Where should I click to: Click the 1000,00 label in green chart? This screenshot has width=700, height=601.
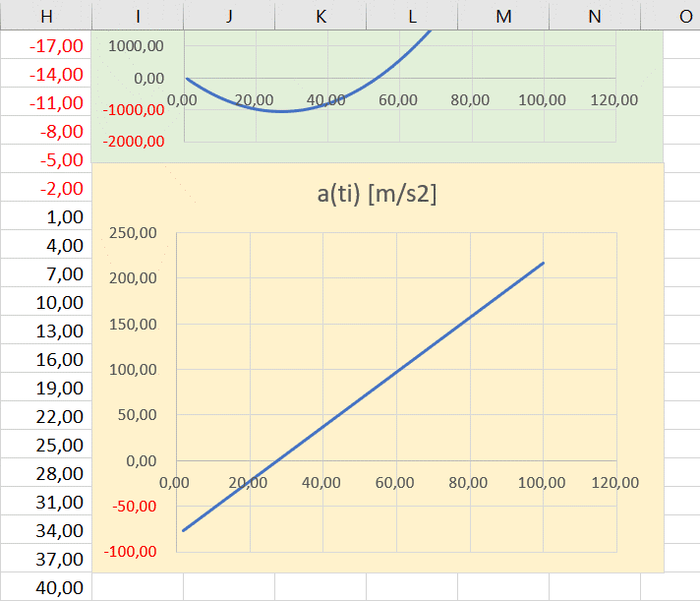tap(137, 46)
